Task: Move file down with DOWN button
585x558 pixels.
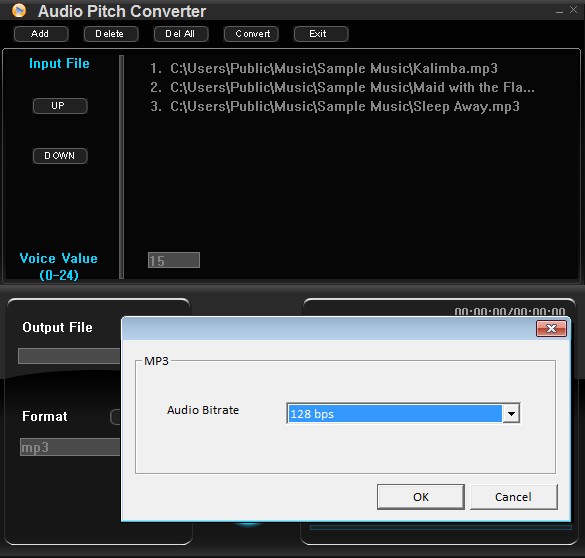Action: (x=60, y=156)
